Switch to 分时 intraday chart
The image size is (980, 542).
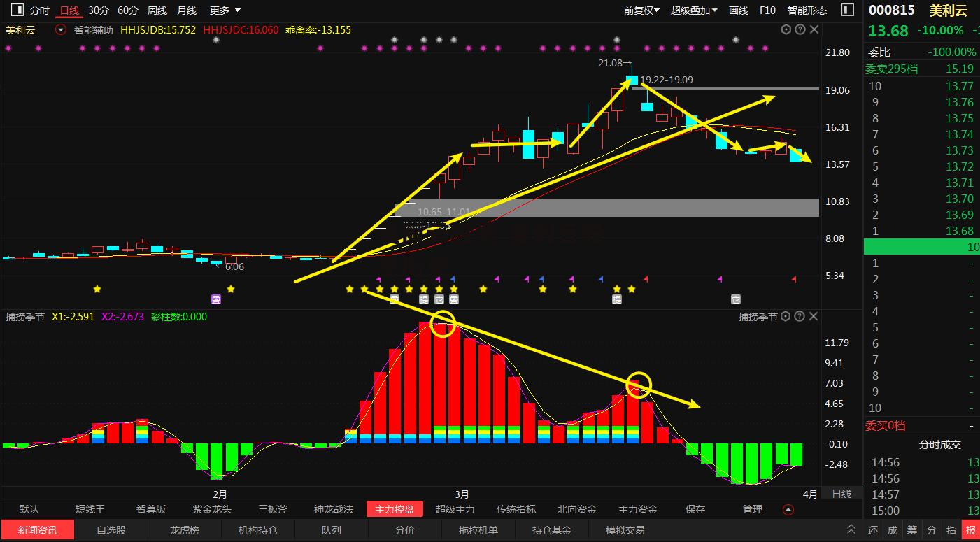40,10
